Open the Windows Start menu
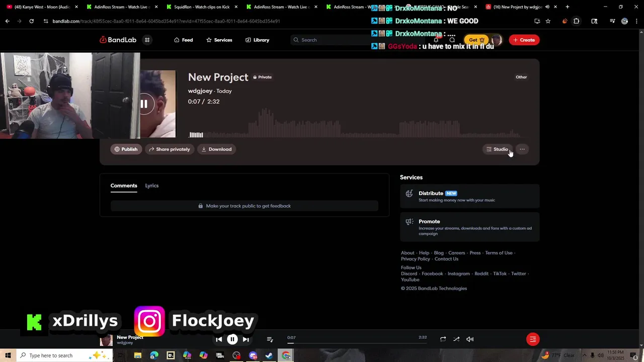Screen dimensions: 644x362 point(8,355)
